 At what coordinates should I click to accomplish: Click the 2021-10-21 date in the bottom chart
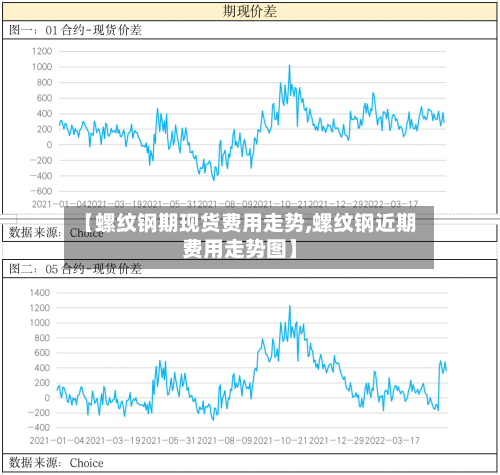[280, 441]
